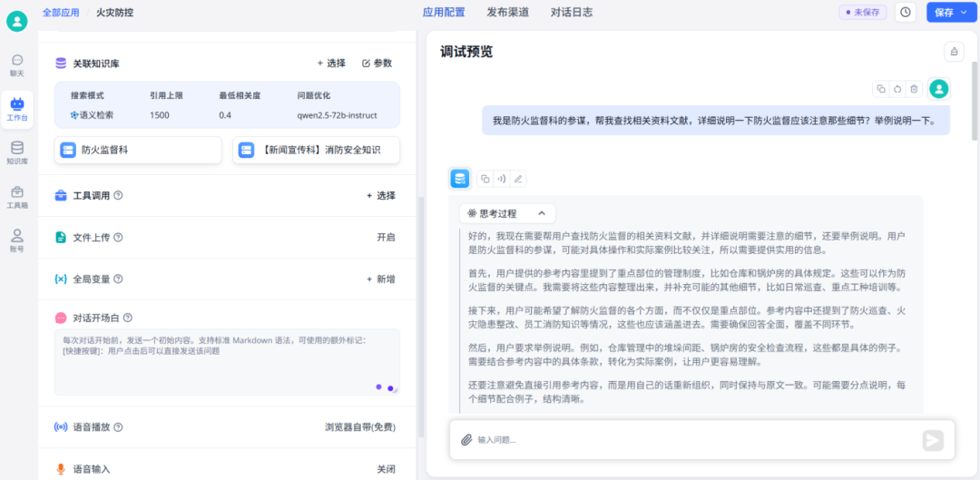Copy the AI reply
Viewport: 980px width, 480px height.
[x=485, y=179]
